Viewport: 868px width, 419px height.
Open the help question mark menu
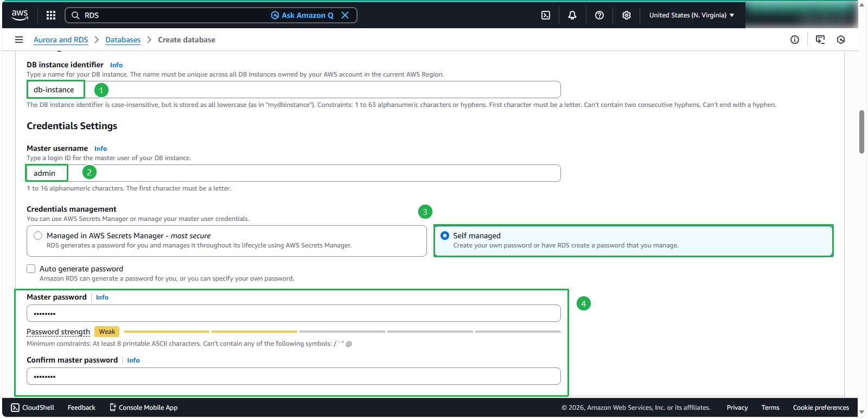point(599,15)
